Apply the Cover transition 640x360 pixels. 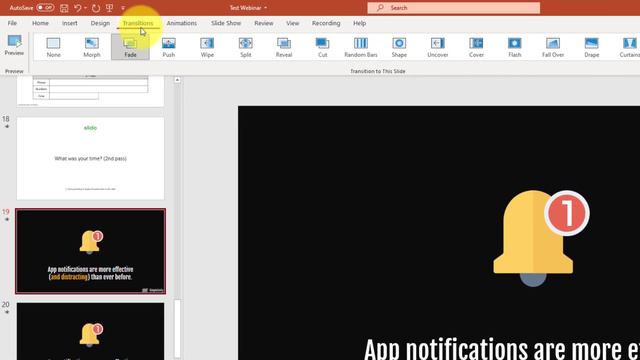tap(476, 47)
